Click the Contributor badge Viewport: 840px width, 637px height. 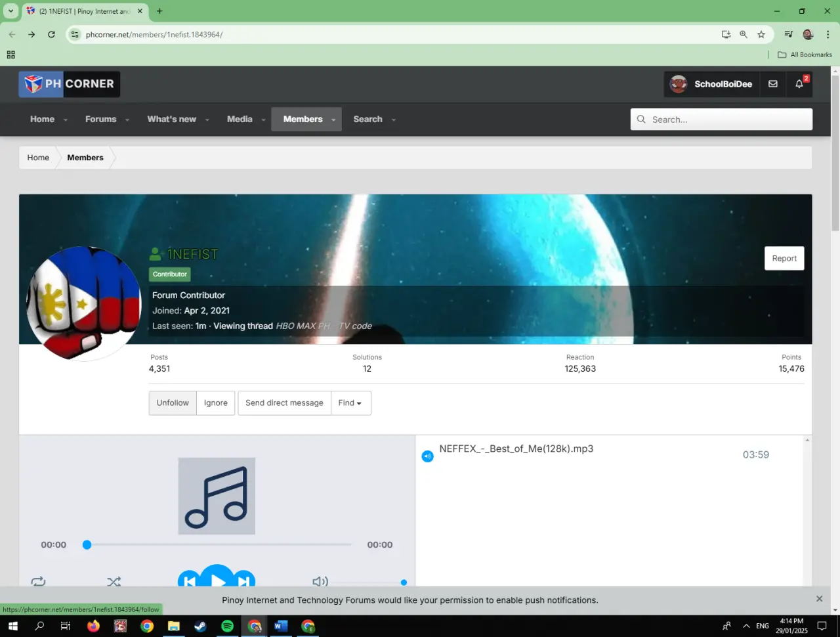point(170,275)
